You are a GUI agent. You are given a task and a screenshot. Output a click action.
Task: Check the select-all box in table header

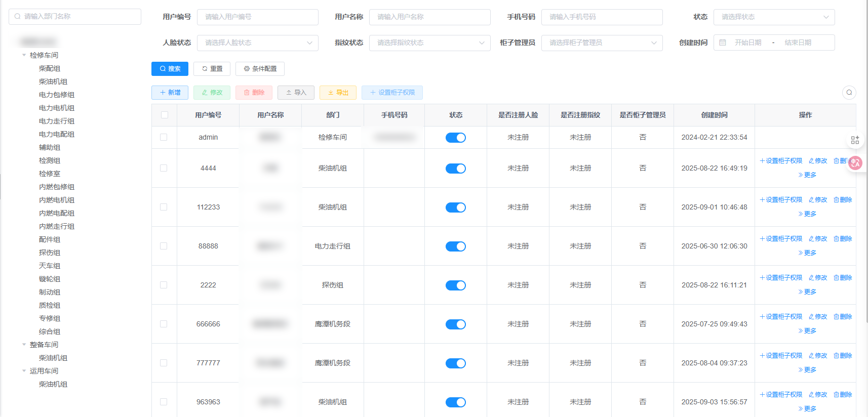(x=165, y=115)
